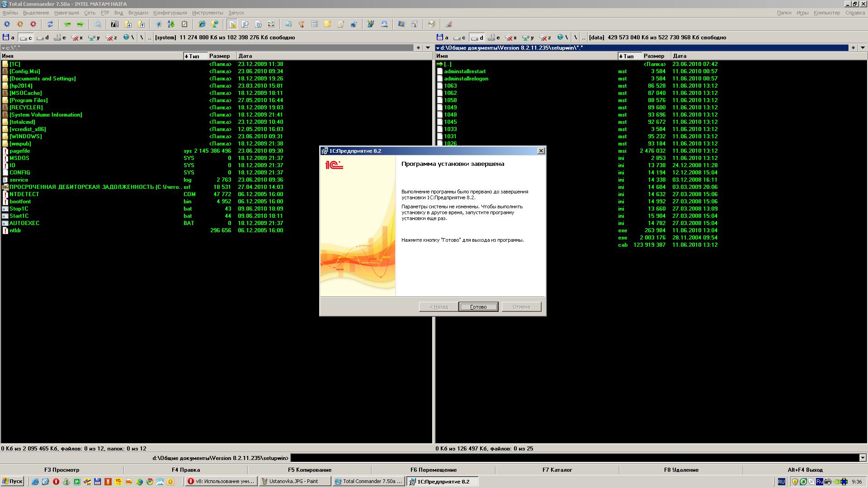Click the Internet Explorer toolbar icon
Image resolution: width=868 pixels, height=488 pixels.
click(x=202, y=24)
